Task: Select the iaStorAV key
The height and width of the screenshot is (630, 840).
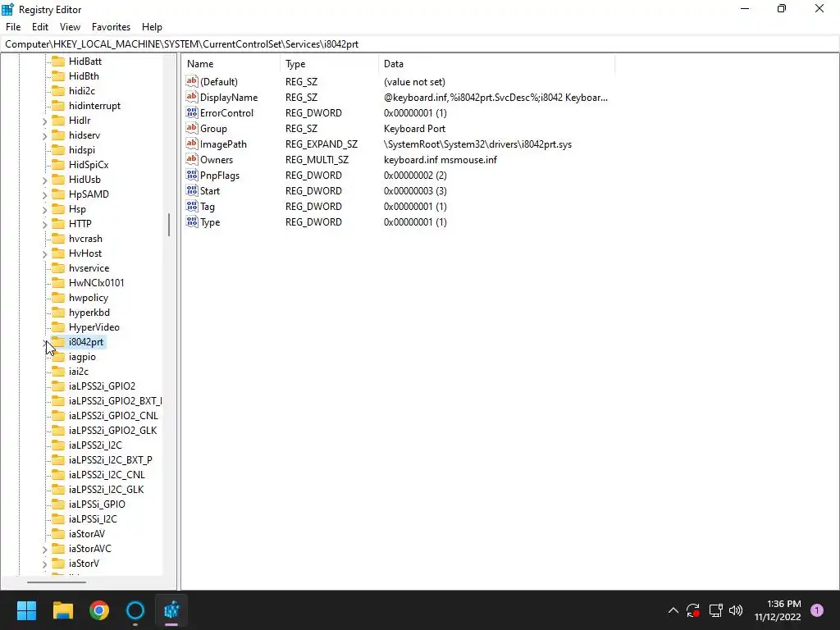Action: (x=87, y=534)
